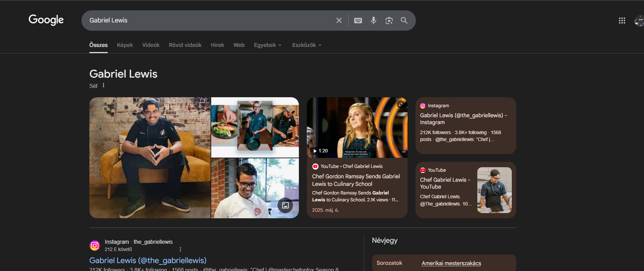
Task: Open Google Lens image search
Action: pyautogui.click(x=389, y=20)
